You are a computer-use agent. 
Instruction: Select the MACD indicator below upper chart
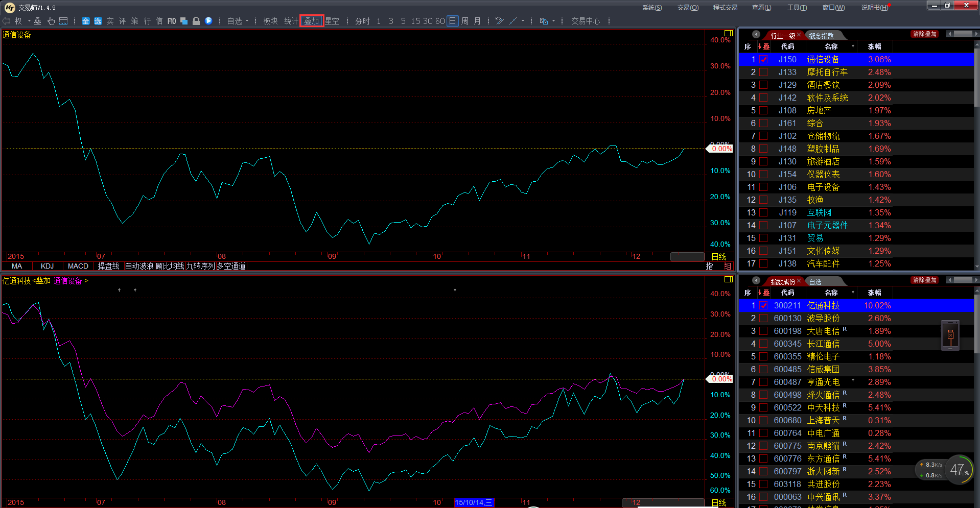[x=78, y=266]
